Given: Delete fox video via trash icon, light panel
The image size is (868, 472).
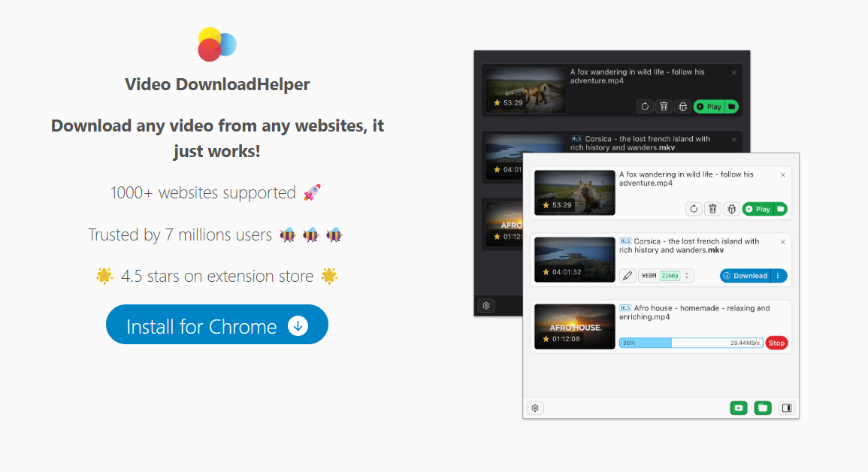Looking at the screenshot, I should coord(712,209).
